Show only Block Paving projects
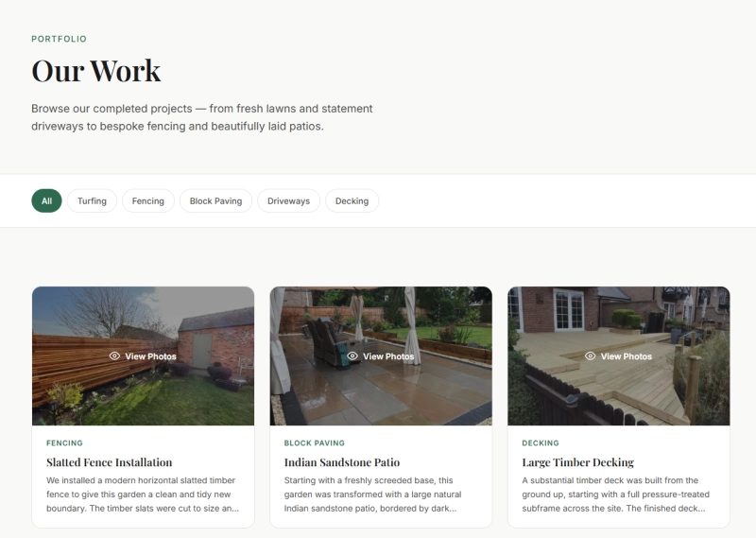 pos(216,200)
